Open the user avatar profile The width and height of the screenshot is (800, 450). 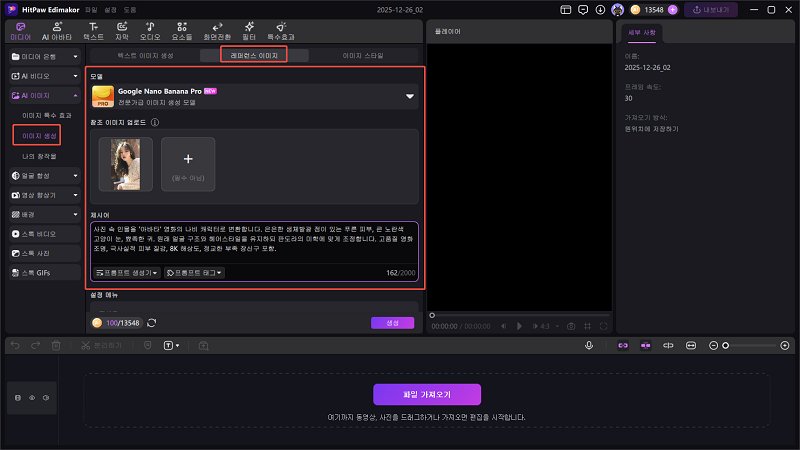coord(617,10)
